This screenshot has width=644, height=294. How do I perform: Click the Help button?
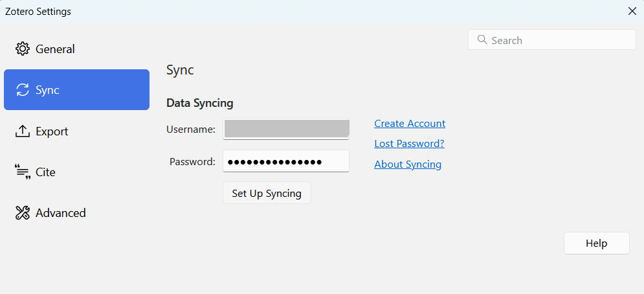(x=596, y=243)
